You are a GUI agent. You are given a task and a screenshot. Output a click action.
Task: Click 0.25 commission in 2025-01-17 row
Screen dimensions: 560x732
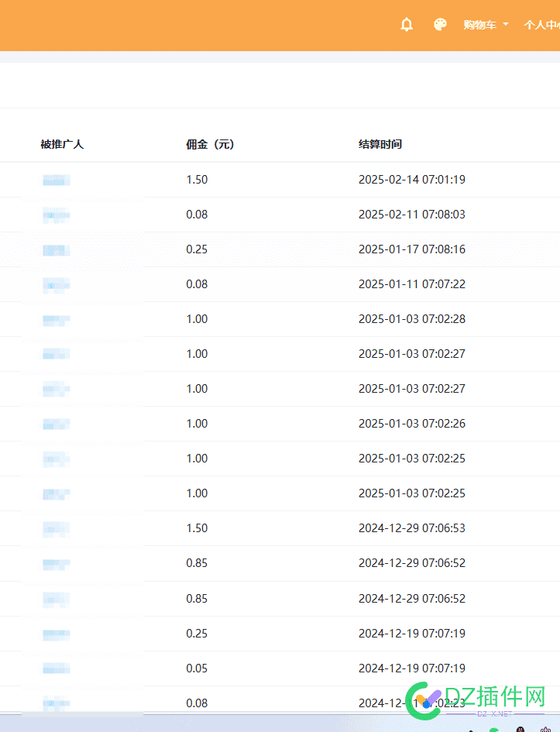pyautogui.click(x=197, y=249)
